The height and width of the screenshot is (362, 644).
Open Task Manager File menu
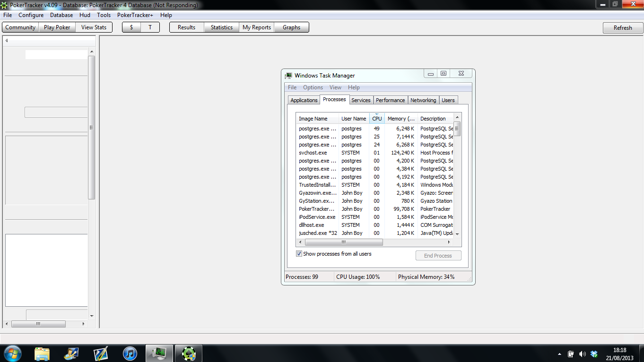(x=292, y=87)
